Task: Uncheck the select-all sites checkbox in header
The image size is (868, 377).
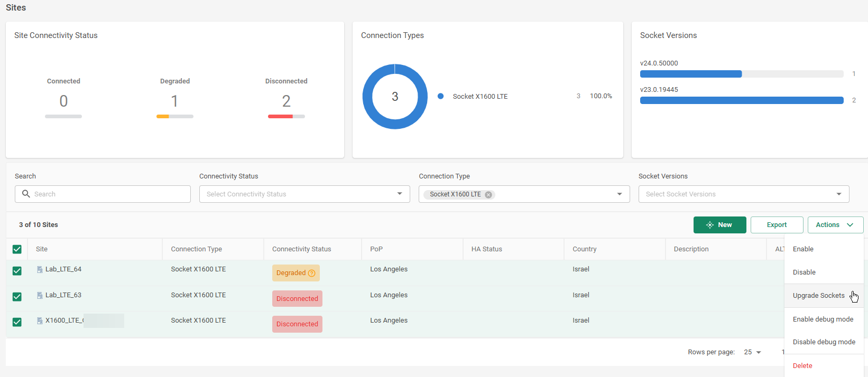Action: (x=17, y=249)
